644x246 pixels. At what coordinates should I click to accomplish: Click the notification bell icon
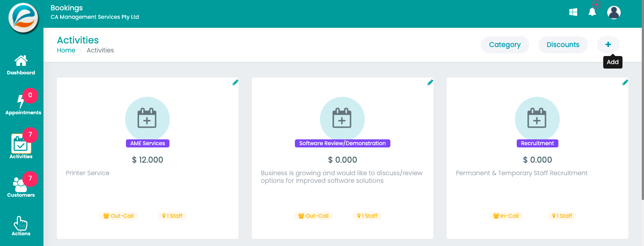tap(592, 12)
